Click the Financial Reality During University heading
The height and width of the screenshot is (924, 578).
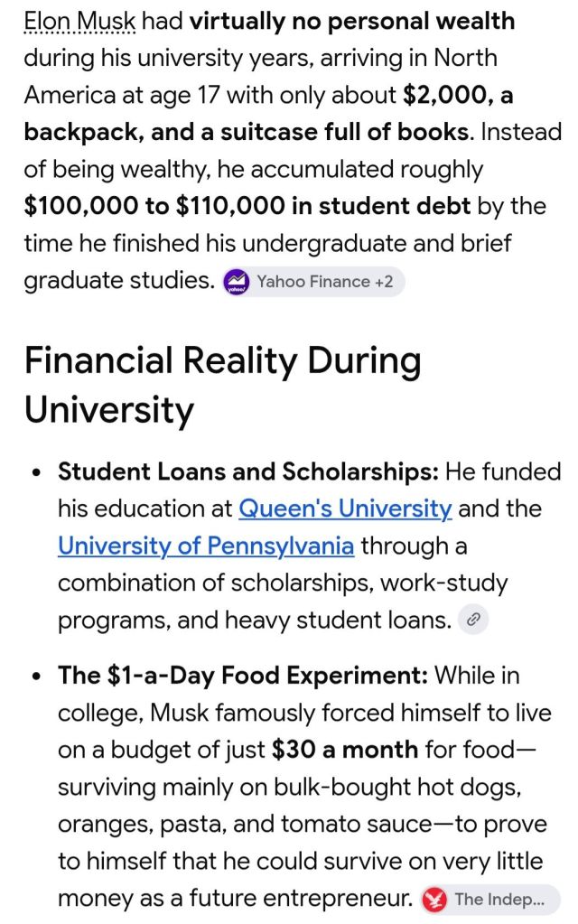(223, 385)
